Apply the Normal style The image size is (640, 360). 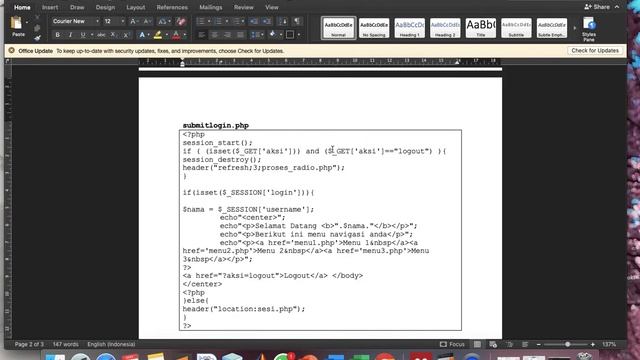point(338,28)
